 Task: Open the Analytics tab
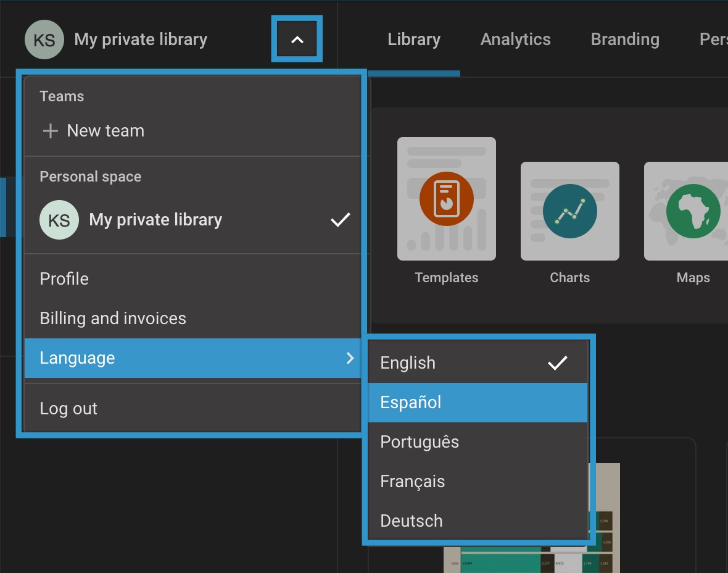515,40
